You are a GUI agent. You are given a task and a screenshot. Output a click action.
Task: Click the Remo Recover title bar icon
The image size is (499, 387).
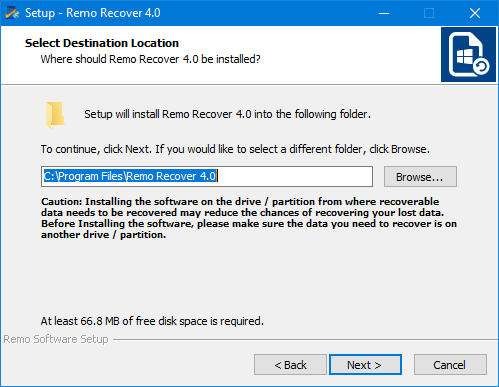(x=12, y=13)
